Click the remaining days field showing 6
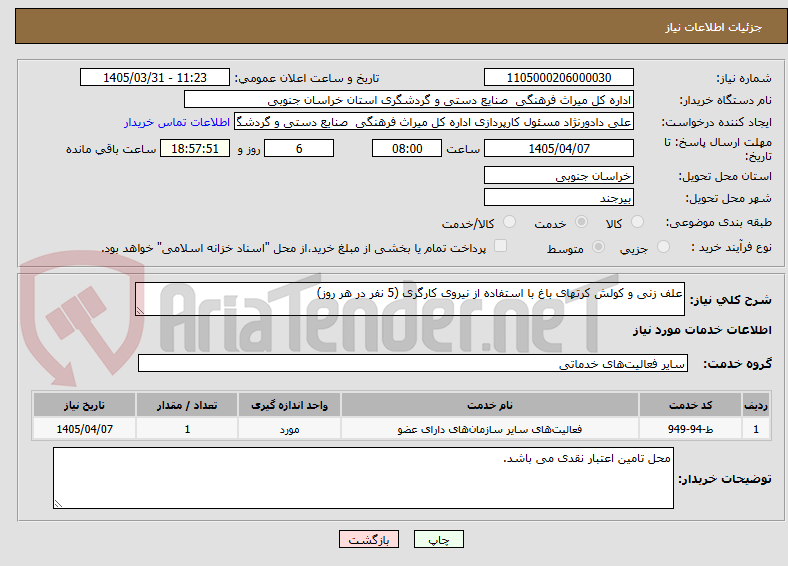Screen dimensions: 788x566 (299, 148)
